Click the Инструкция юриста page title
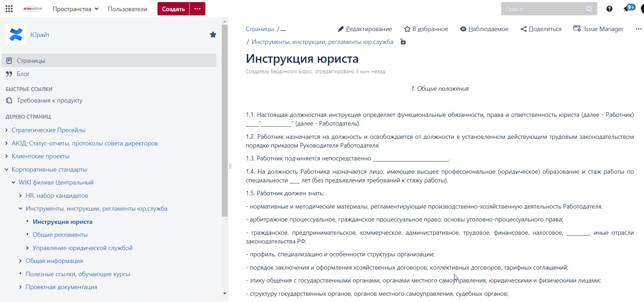This screenshot has width=644, height=302. click(x=302, y=59)
